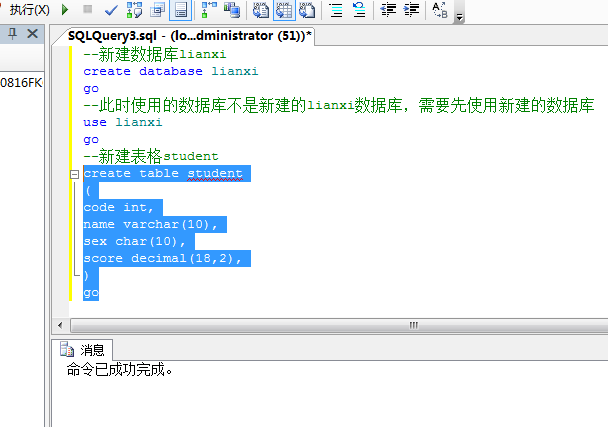Click the 'use lianxi' line
608x427 pixels.
[123, 123]
